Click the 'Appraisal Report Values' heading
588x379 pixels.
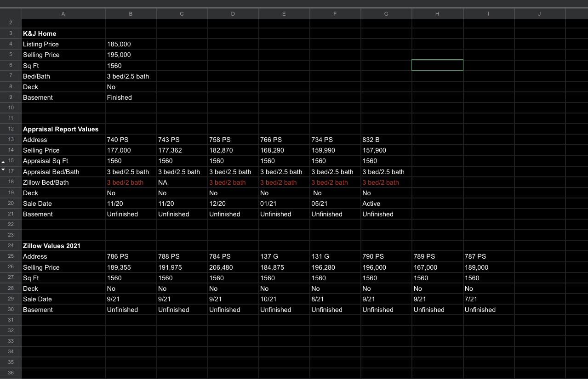(x=63, y=129)
